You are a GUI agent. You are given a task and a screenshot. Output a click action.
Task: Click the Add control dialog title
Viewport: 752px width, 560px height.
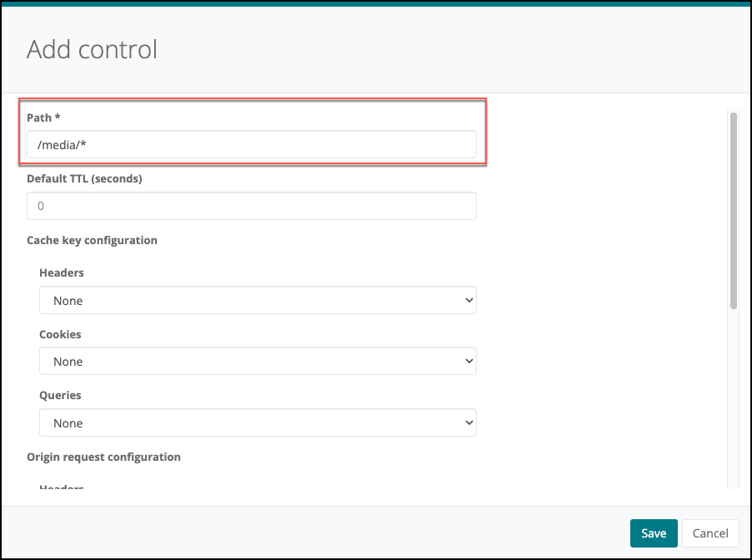pyautogui.click(x=92, y=49)
